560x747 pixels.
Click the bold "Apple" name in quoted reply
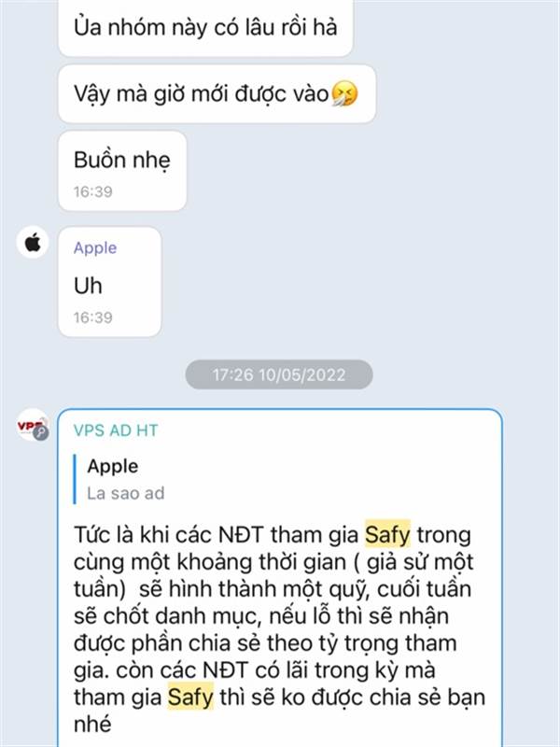click(112, 466)
